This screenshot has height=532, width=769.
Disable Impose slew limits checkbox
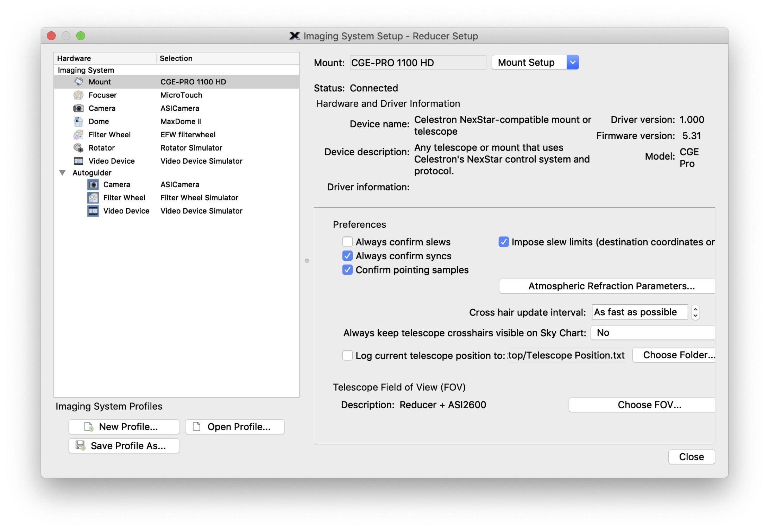503,242
